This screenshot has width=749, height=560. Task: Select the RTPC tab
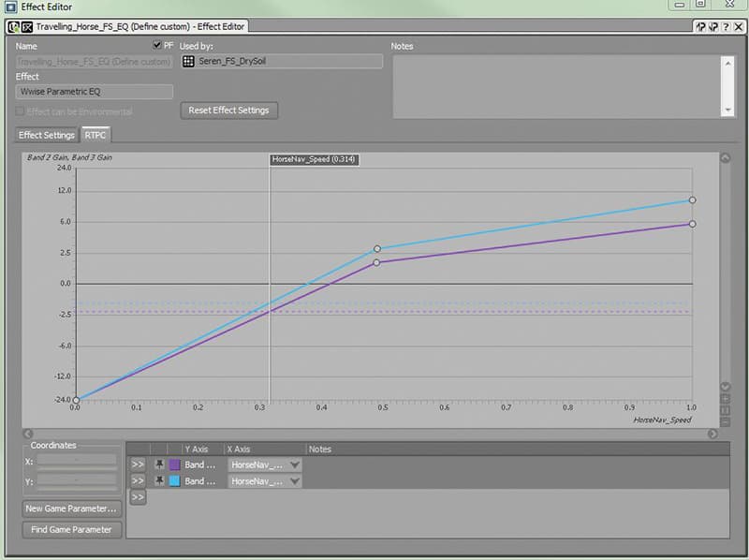(95, 135)
